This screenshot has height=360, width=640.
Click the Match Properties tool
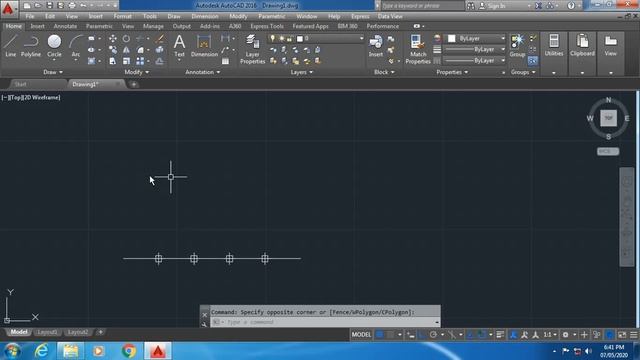click(x=418, y=49)
